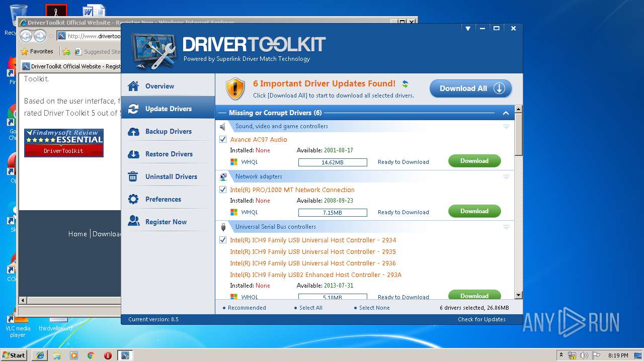Click Add to Favorites bar icon
The image size is (644, 362).
66,51
